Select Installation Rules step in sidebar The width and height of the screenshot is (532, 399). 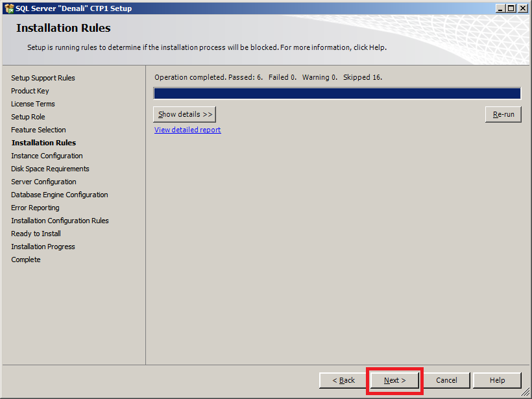pyautogui.click(x=43, y=143)
